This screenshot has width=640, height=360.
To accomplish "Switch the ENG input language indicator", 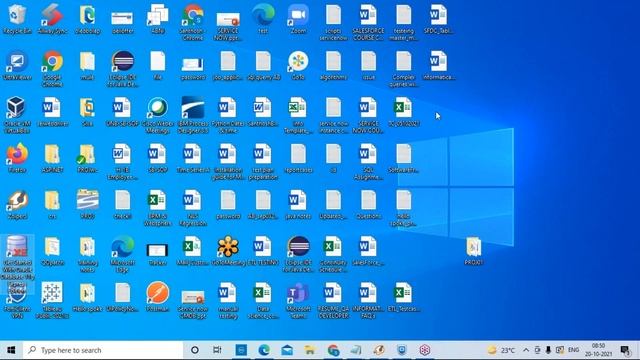I will point(573,350).
